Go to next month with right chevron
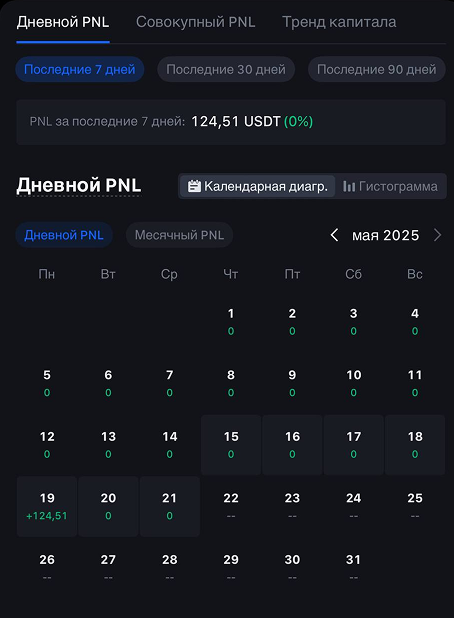Image resolution: width=454 pixels, height=618 pixels. point(437,235)
